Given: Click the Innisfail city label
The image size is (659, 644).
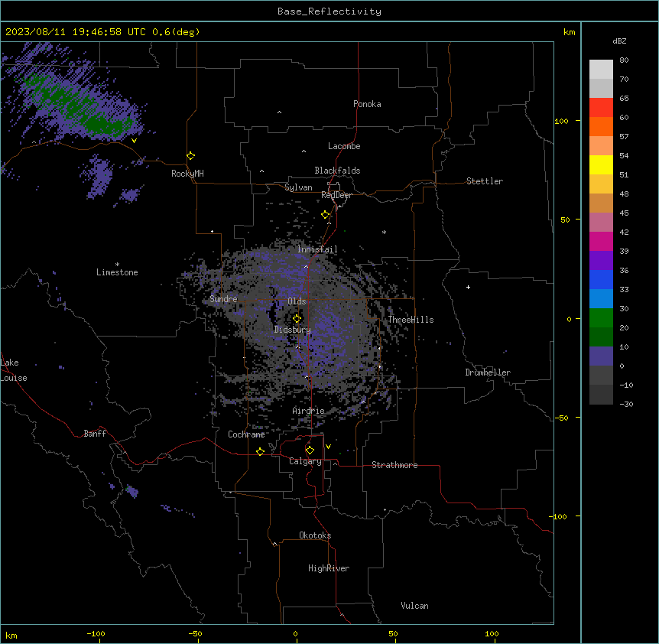Looking at the screenshot, I should coord(317,249).
